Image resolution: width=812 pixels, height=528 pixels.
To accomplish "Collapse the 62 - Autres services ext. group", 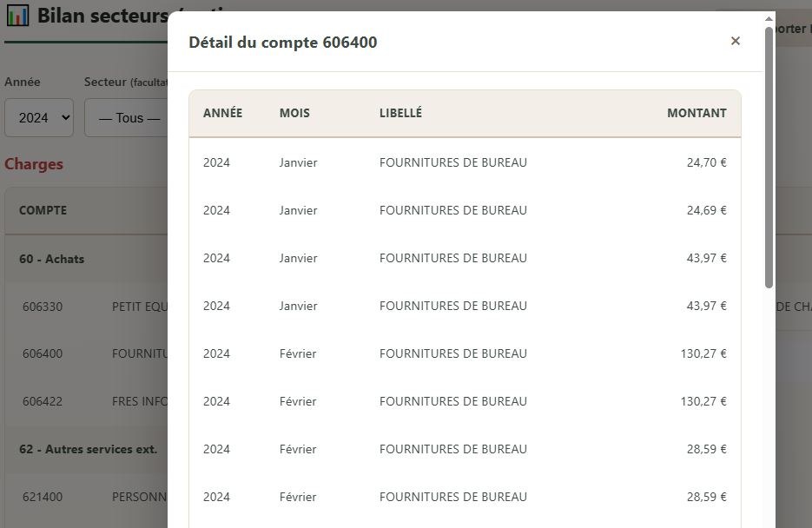I will pyautogui.click(x=88, y=449).
